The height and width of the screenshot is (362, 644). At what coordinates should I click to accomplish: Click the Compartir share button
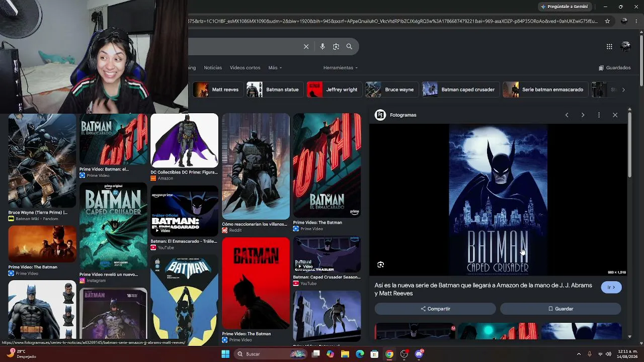pos(435,309)
